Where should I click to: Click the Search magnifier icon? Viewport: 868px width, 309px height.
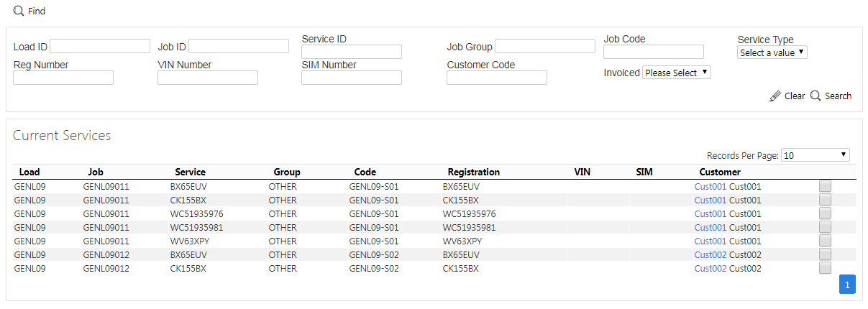816,96
